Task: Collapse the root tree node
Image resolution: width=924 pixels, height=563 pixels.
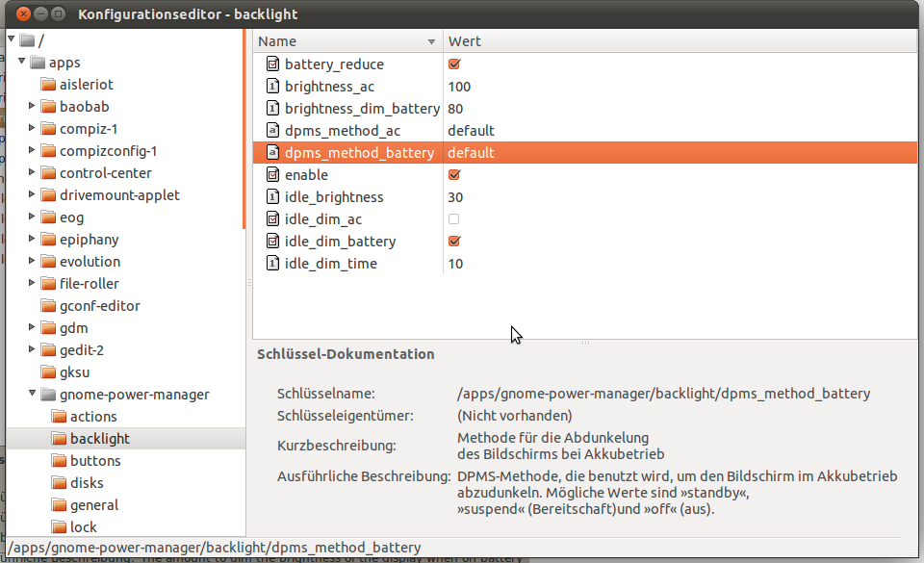Action: click(x=11, y=38)
